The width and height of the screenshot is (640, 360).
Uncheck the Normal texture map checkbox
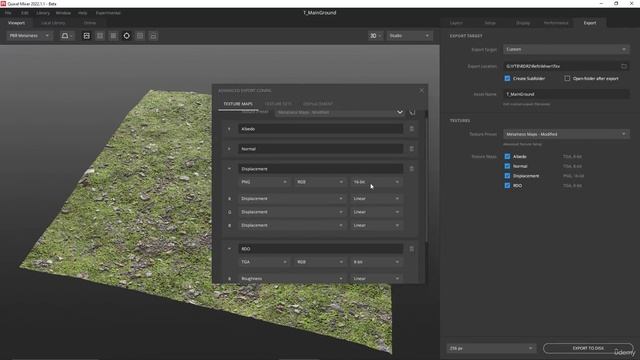507,166
